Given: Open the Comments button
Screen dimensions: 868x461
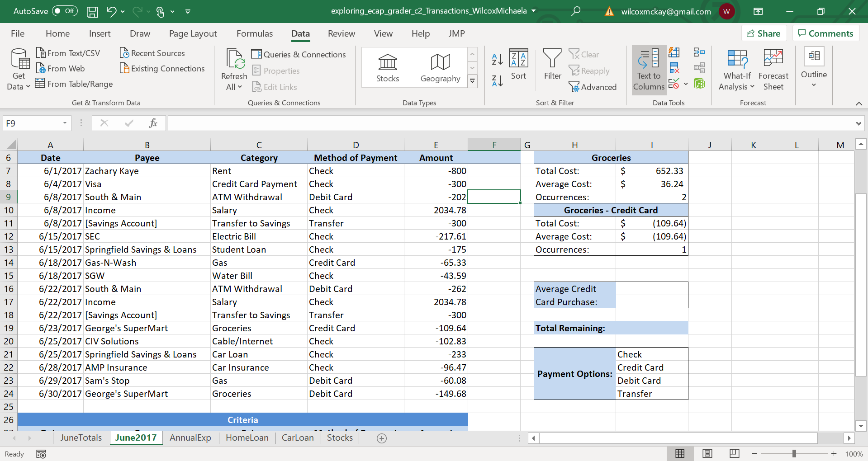Looking at the screenshot, I should pos(825,33).
